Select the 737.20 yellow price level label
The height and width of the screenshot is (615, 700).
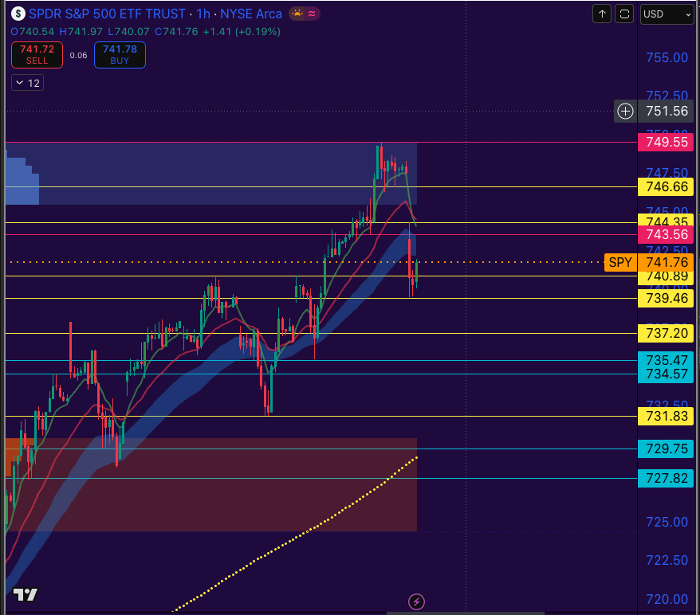point(666,333)
